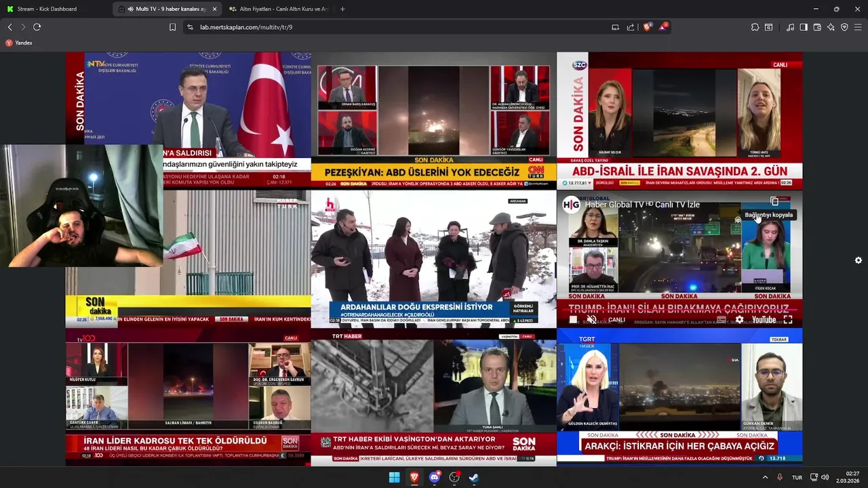Select the CNN Türk stream tile
Viewport: 868px width, 488px height.
click(x=434, y=121)
